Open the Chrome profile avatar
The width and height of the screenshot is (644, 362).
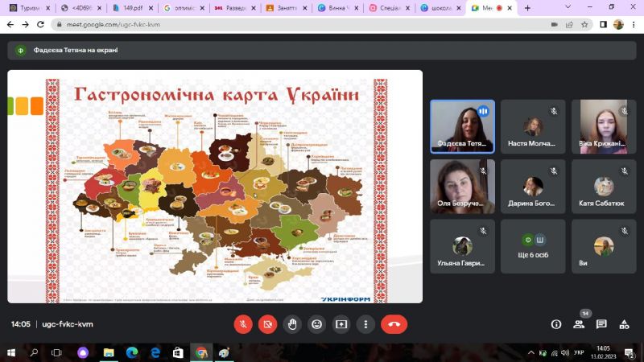tap(618, 25)
